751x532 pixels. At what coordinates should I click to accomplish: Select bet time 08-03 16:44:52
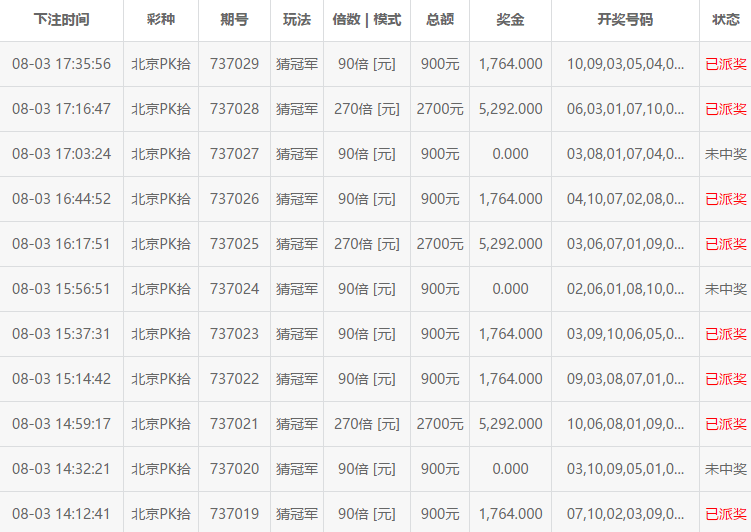[x=61, y=199]
